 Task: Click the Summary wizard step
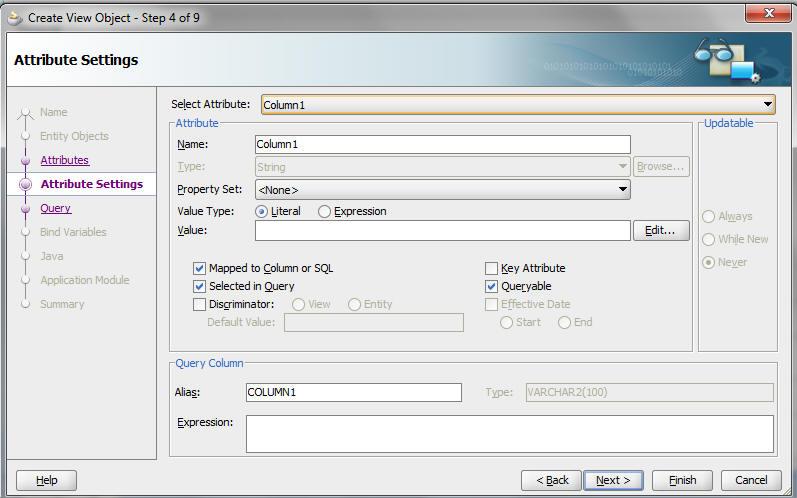[x=62, y=304]
